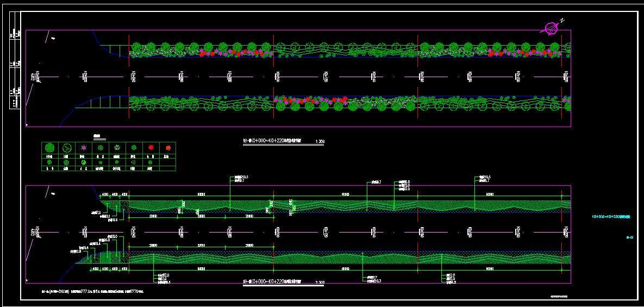
Task: Pick the magenta flower symbol in legend
Action: (x=84, y=147)
